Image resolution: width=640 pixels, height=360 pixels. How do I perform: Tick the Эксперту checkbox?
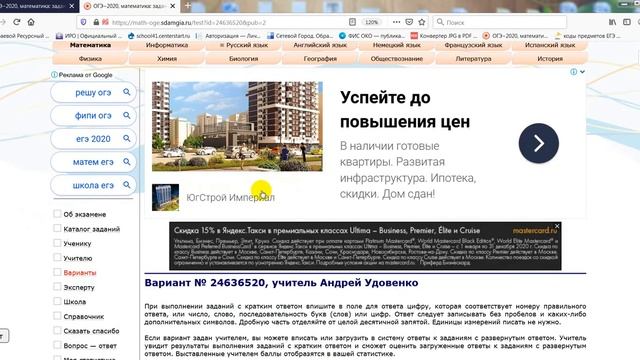click(x=57, y=287)
